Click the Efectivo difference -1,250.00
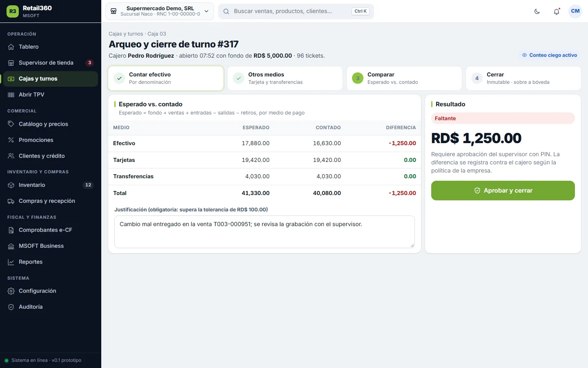 [402, 144]
